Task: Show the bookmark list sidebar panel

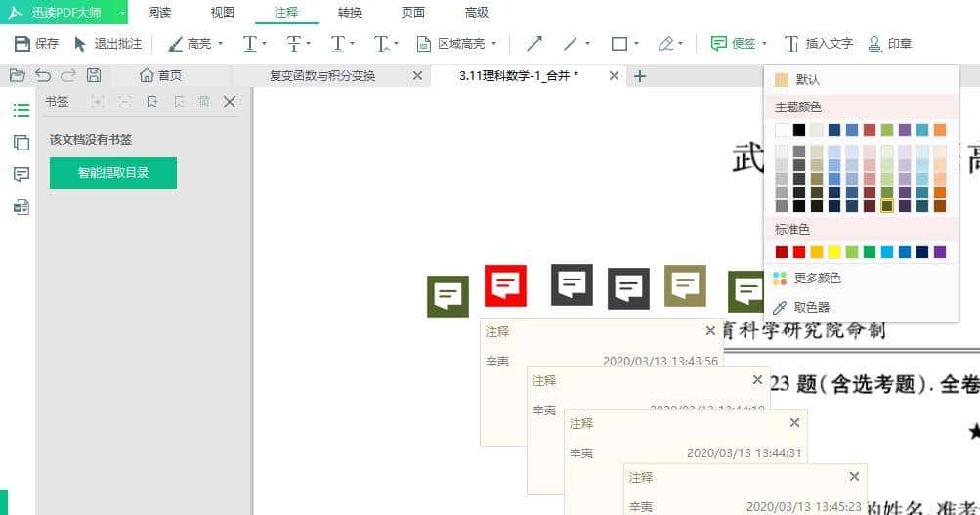Action: [21, 110]
